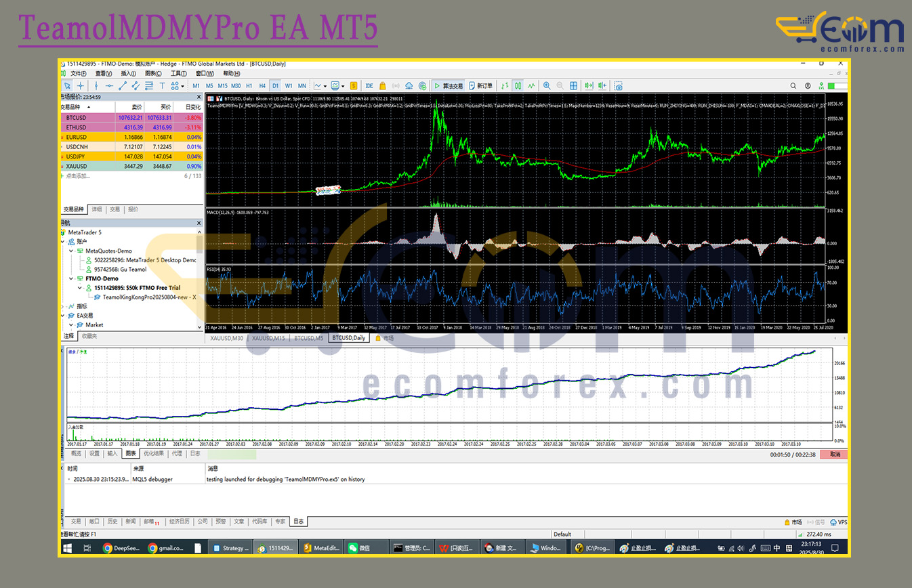Switch to the XAUUSD,M30 chart tab
912x588 pixels.
pos(226,338)
